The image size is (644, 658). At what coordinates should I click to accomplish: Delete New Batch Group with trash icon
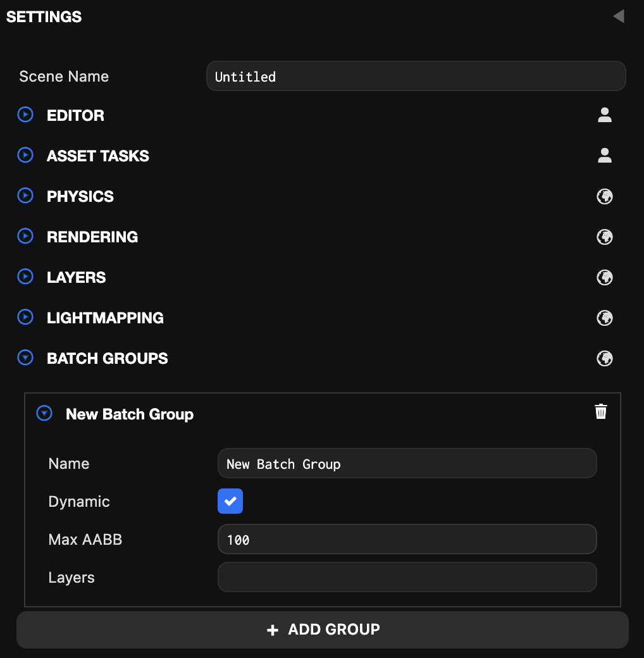(x=601, y=411)
